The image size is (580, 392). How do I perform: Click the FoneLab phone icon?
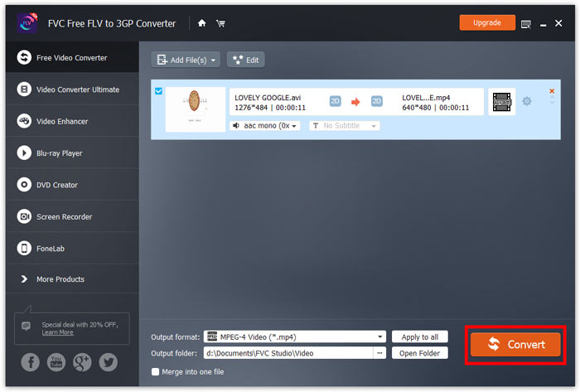24,248
